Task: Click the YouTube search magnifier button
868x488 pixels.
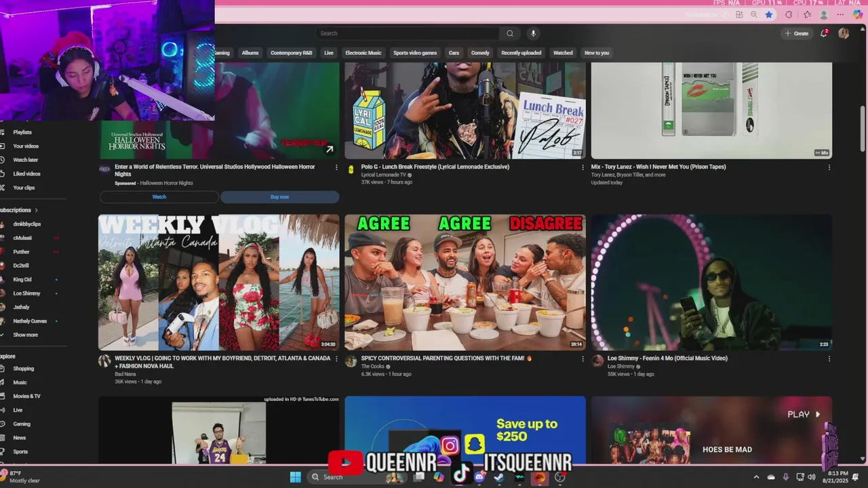Action: coord(510,33)
